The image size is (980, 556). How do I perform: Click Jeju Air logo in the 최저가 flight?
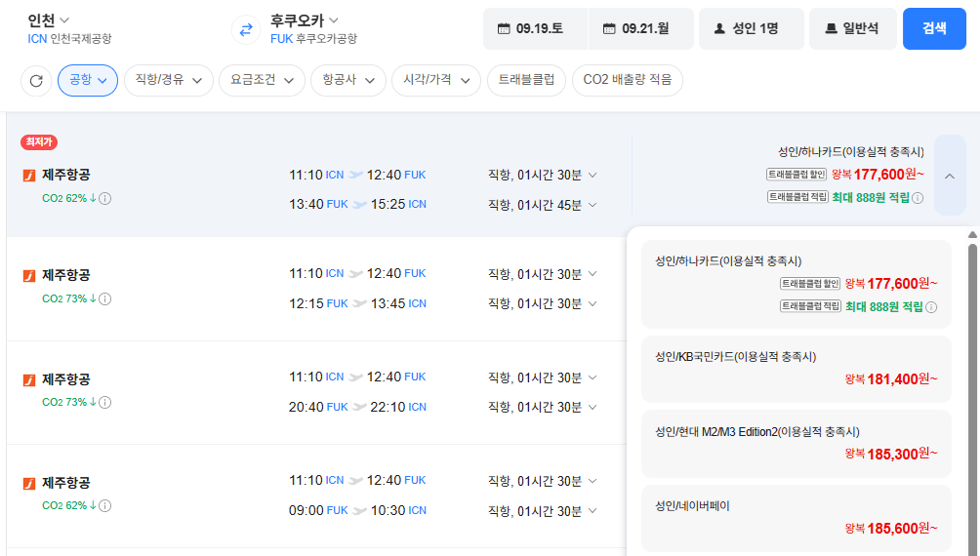pos(29,176)
